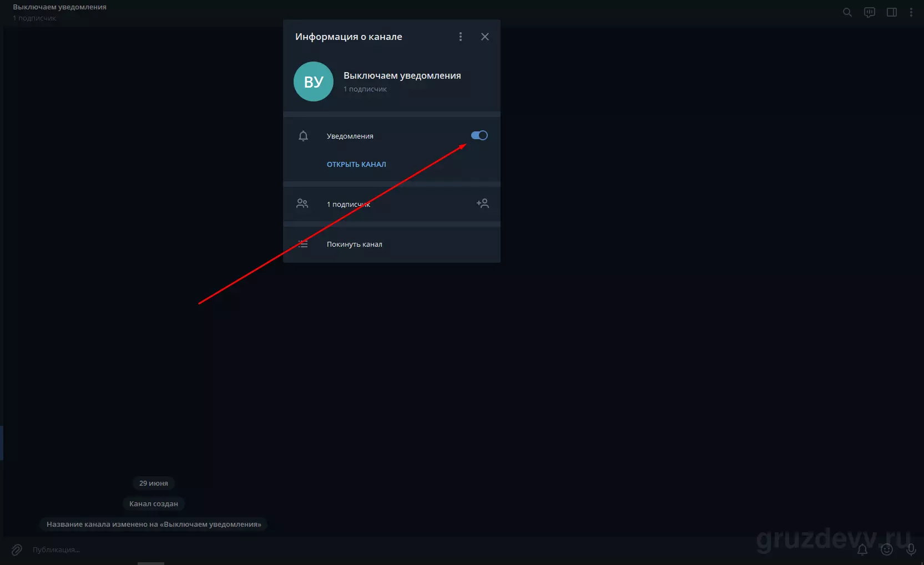924x565 pixels.
Task: Toggle the right sidebar panel icon
Action: coord(892,12)
